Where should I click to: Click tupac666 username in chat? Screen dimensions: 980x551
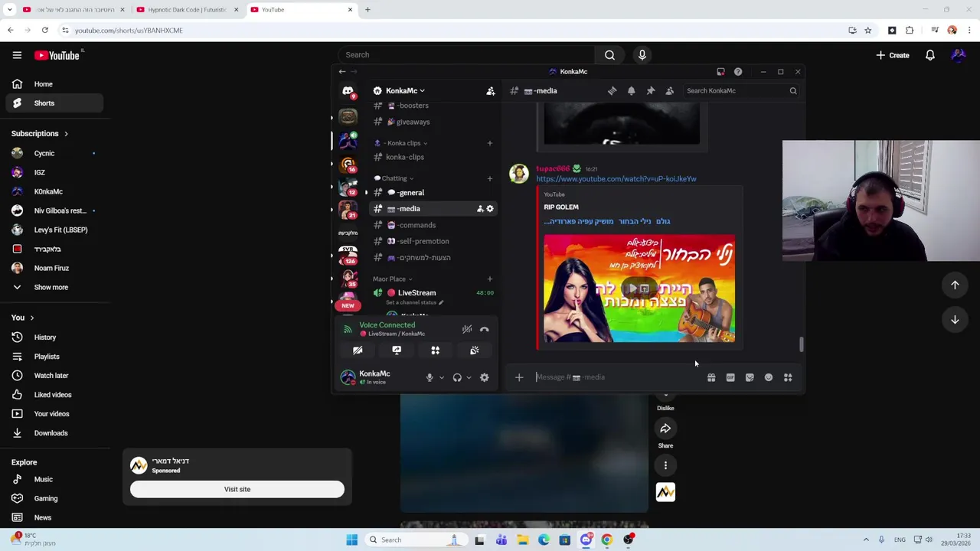click(x=552, y=168)
